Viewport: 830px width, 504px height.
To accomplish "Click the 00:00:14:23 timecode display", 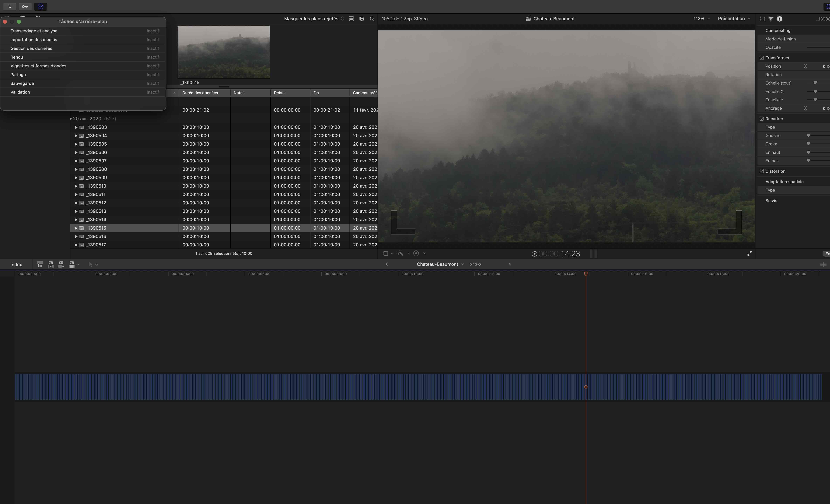I will click(x=559, y=254).
